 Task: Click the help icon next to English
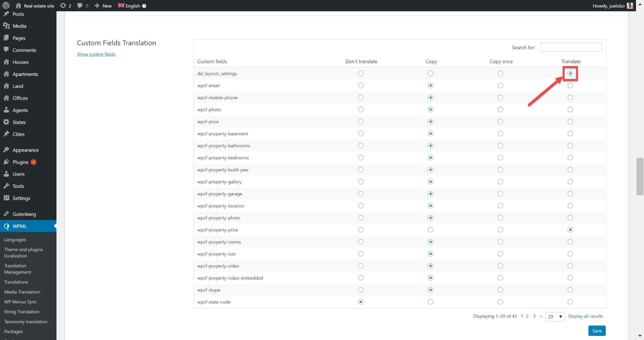[x=144, y=6]
